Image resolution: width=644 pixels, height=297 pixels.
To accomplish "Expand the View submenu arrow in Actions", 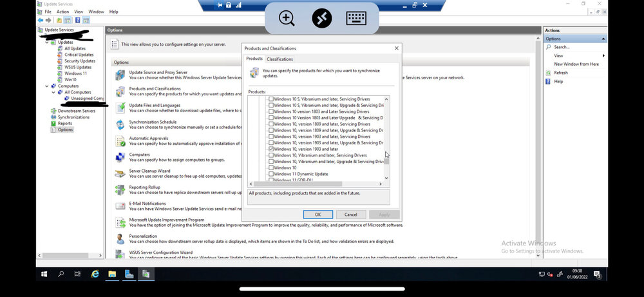I will pyautogui.click(x=603, y=55).
